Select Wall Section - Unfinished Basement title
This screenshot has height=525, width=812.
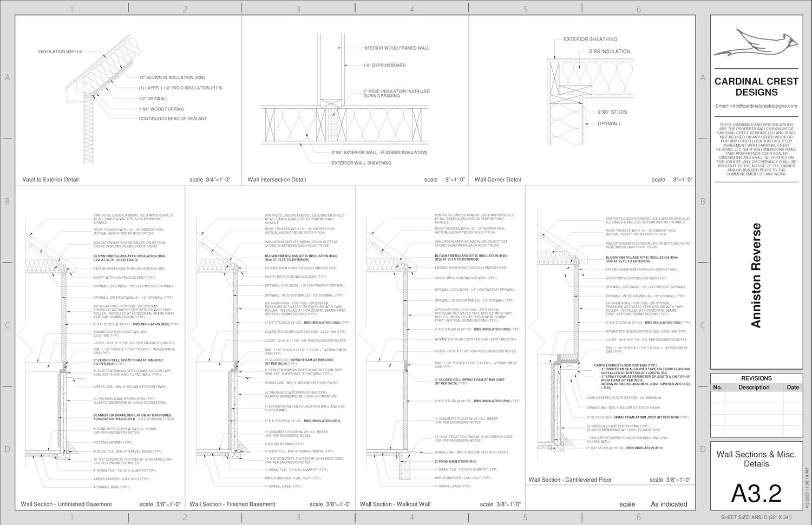pos(66,504)
